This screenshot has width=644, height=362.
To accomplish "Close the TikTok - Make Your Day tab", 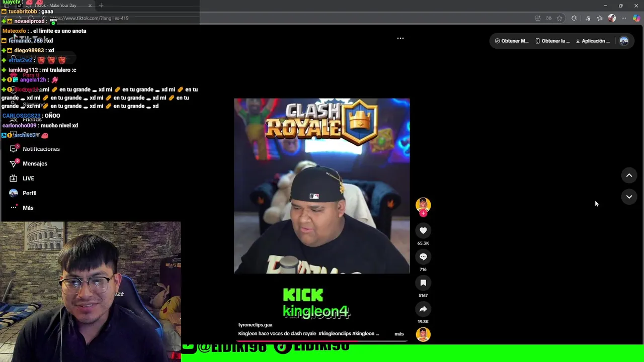I will pyautogui.click(x=90, y=6).
